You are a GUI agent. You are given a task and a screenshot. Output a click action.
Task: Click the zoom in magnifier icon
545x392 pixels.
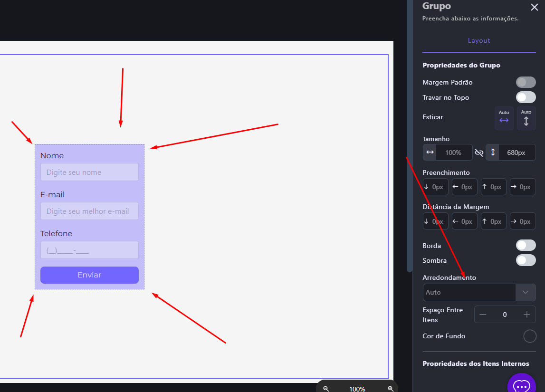[391, 389]
